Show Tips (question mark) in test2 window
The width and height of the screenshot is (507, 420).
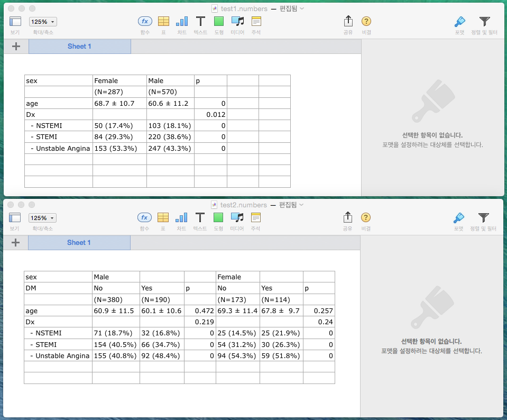[x=365, y=217]
